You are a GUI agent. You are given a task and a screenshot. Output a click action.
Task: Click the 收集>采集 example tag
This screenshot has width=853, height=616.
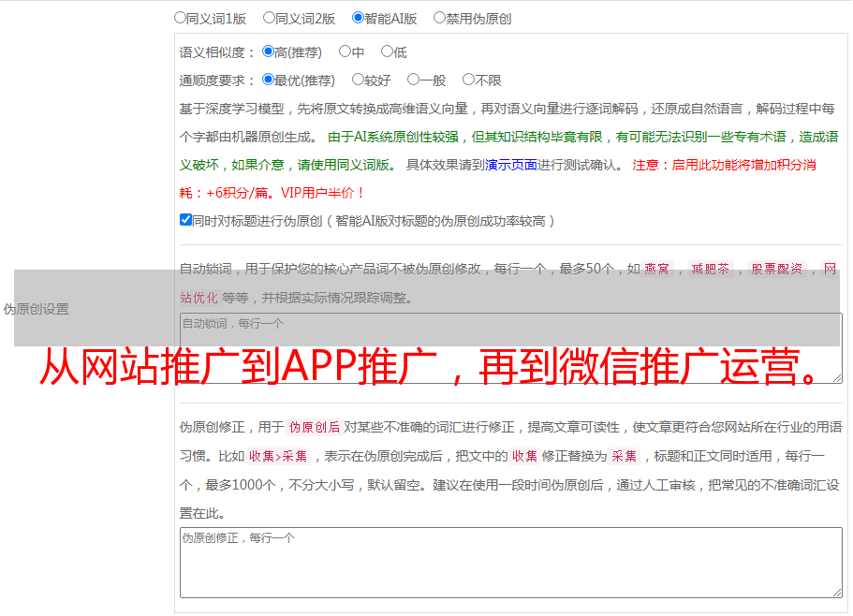point(278,456)
